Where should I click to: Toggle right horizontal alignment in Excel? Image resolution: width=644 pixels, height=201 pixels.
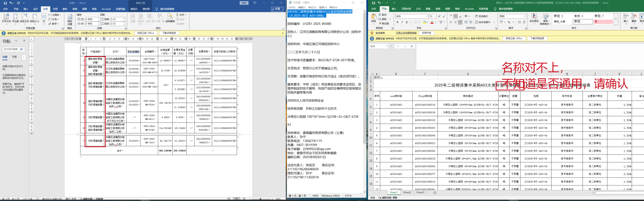[460, 22]
